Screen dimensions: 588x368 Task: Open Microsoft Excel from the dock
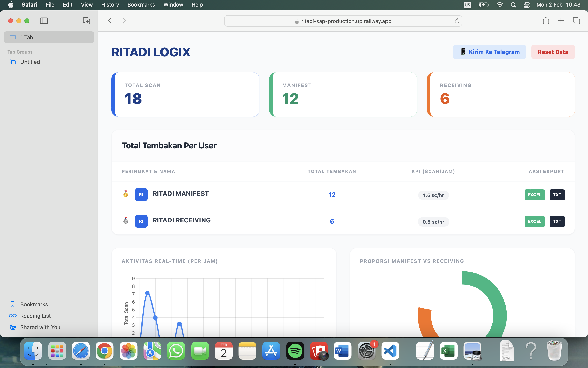coord(449,351)
